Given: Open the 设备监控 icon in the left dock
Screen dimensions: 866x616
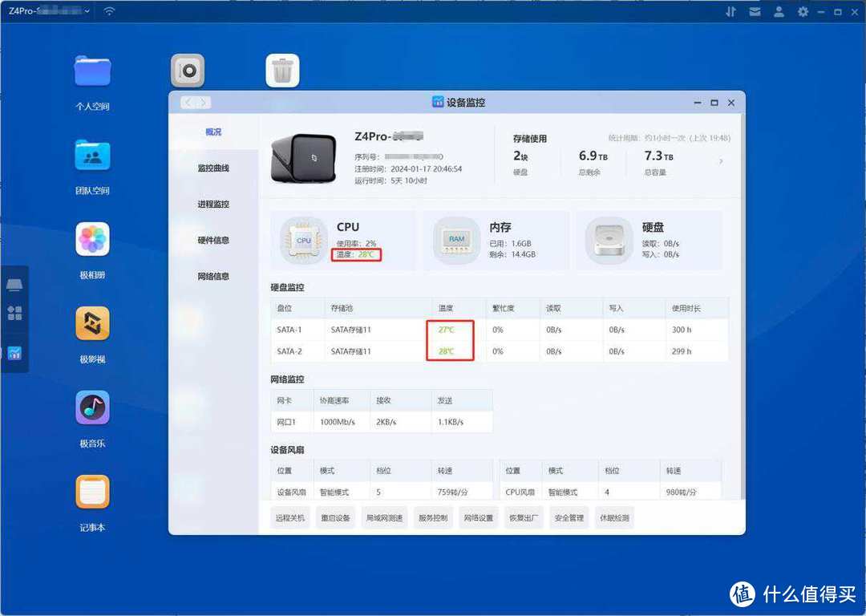Looking at the screenshot, I should tap(14, 353).
